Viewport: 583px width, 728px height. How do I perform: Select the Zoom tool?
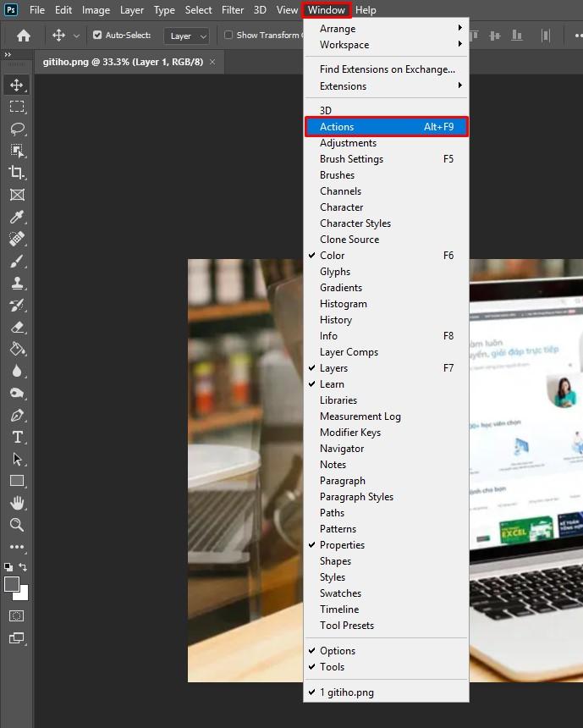point(17,525)
